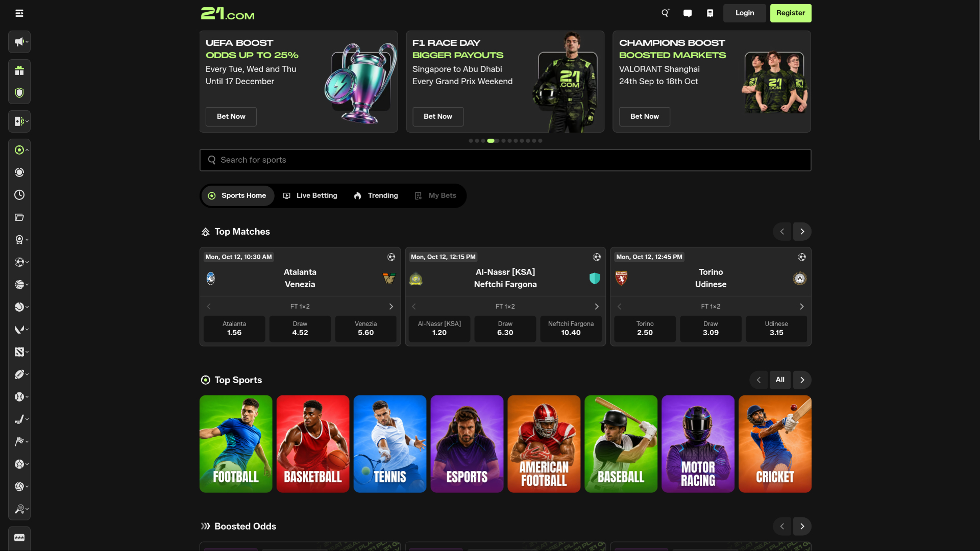This screenshot has width=980, height=551.
Task: Select Draw odds 4.52
Action: (x=300, y=329)
